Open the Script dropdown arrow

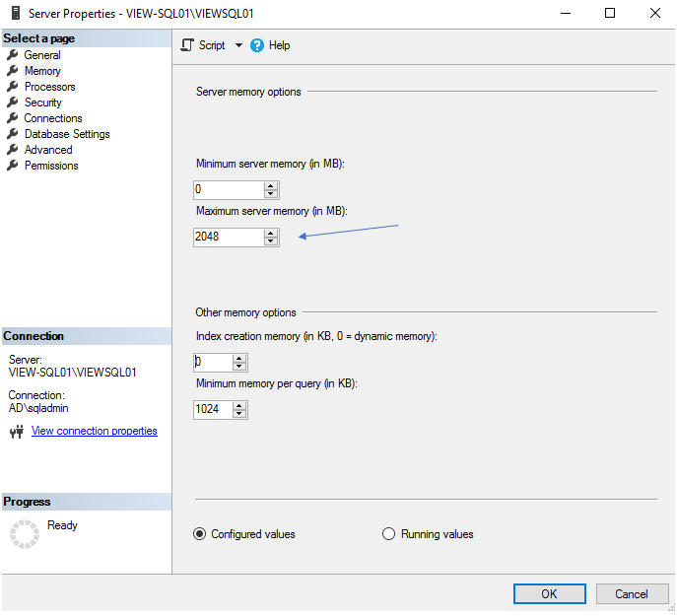point(238,45)
